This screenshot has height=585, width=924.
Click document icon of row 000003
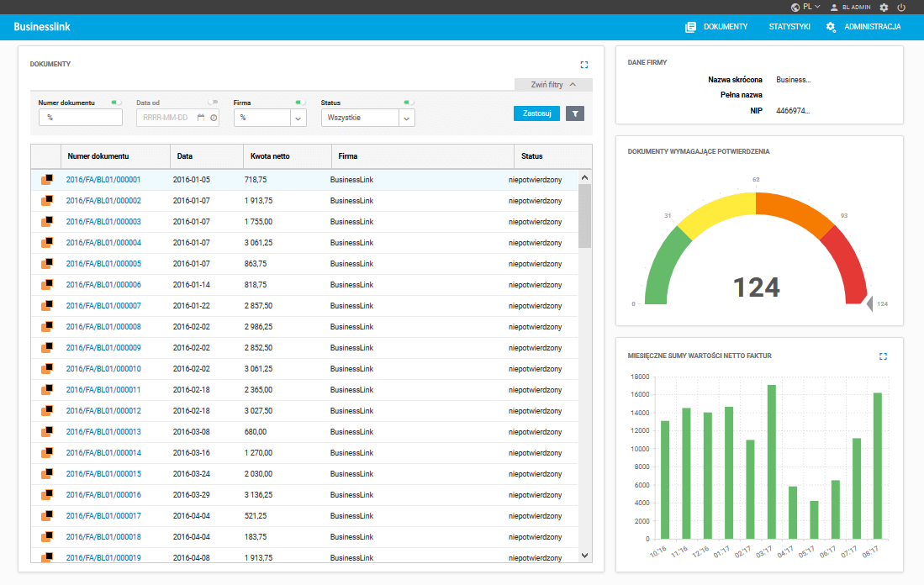tap(47, 222)
